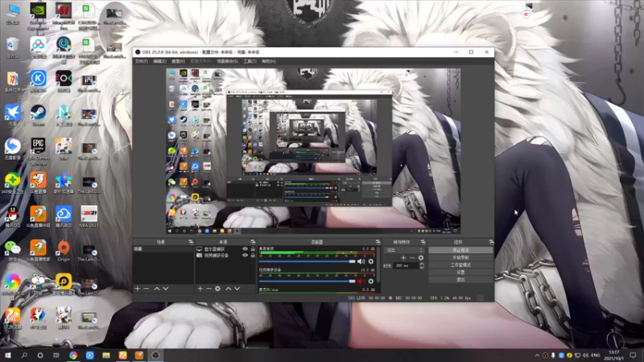Mute the desktop audio speaker icon

pyautogui.click(x=361, y=261)
